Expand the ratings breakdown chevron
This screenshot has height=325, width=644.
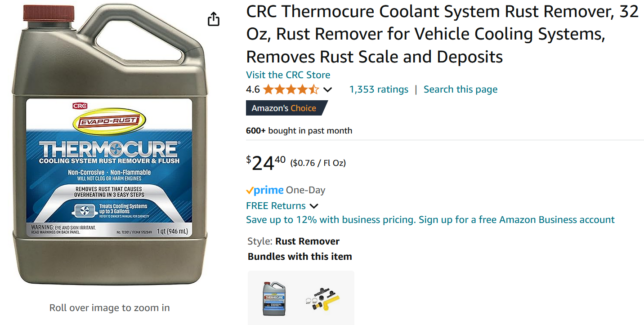click(328, 90)
